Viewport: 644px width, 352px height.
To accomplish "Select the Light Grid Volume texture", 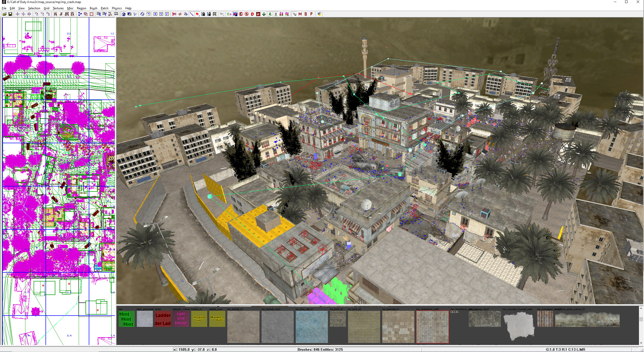I will [181, 319].
